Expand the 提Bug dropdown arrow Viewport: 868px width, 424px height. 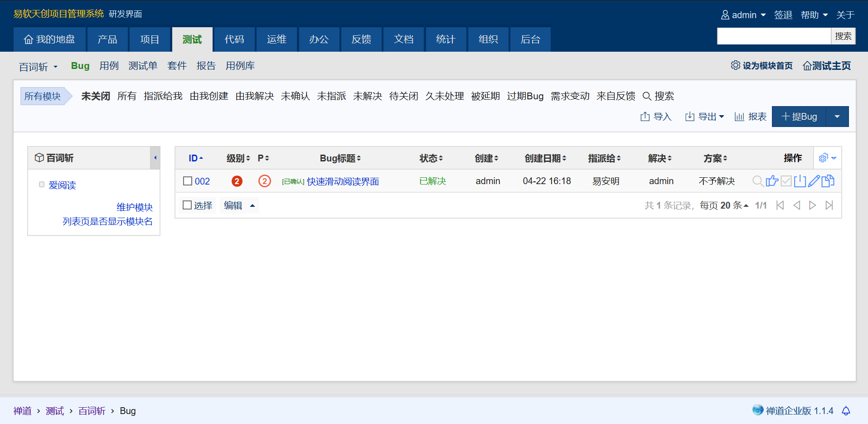click(837, 117)
